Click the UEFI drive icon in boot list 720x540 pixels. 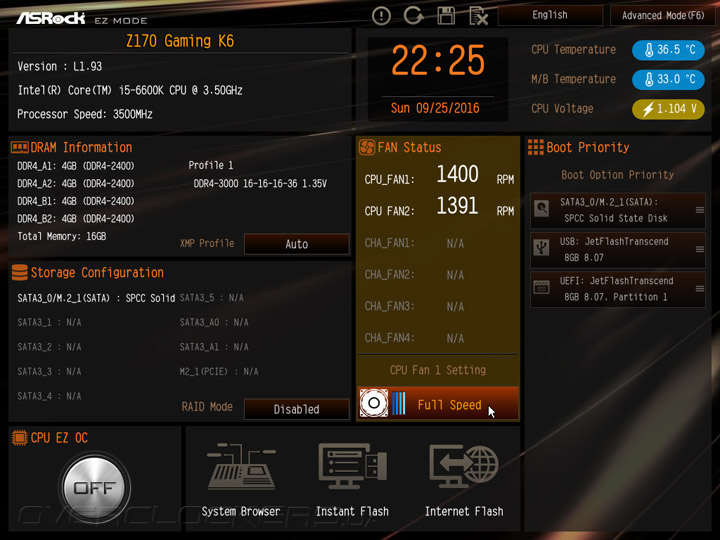542,287
